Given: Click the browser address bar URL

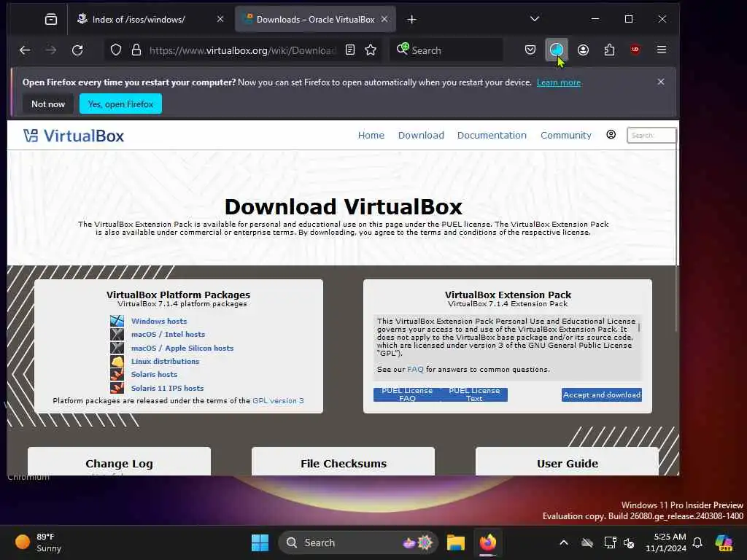Looking at the screenshot, I should pyautogui.click(x=242, y=50).
